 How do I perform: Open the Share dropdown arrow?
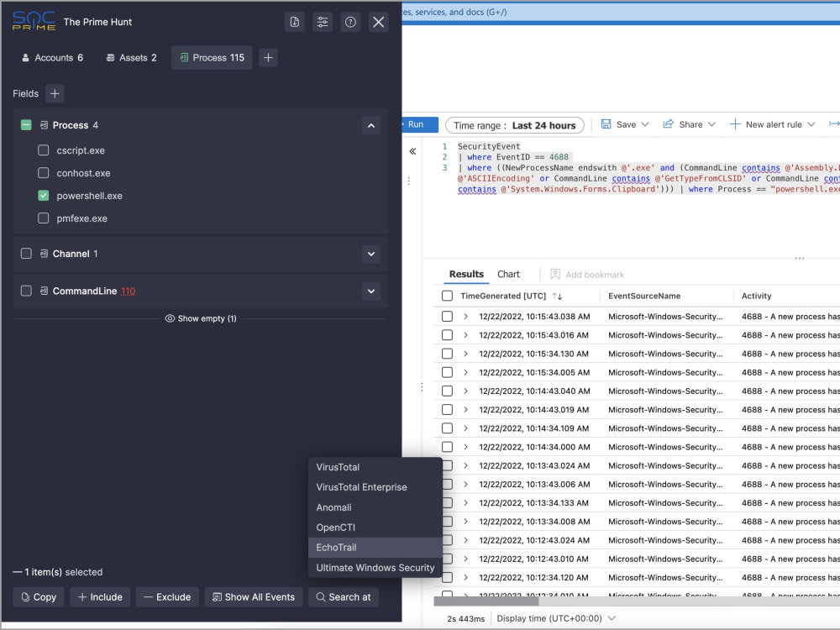pyautogui.click(x=711, y=124)
